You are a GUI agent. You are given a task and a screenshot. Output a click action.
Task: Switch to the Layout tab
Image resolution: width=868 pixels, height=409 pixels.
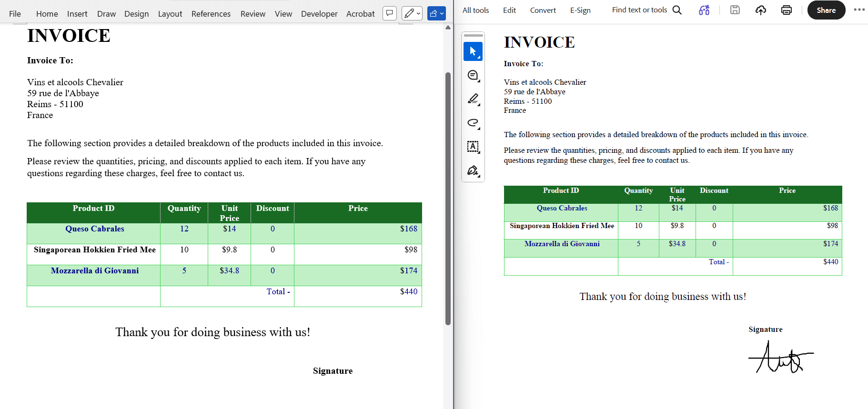(x=170, y=14)
